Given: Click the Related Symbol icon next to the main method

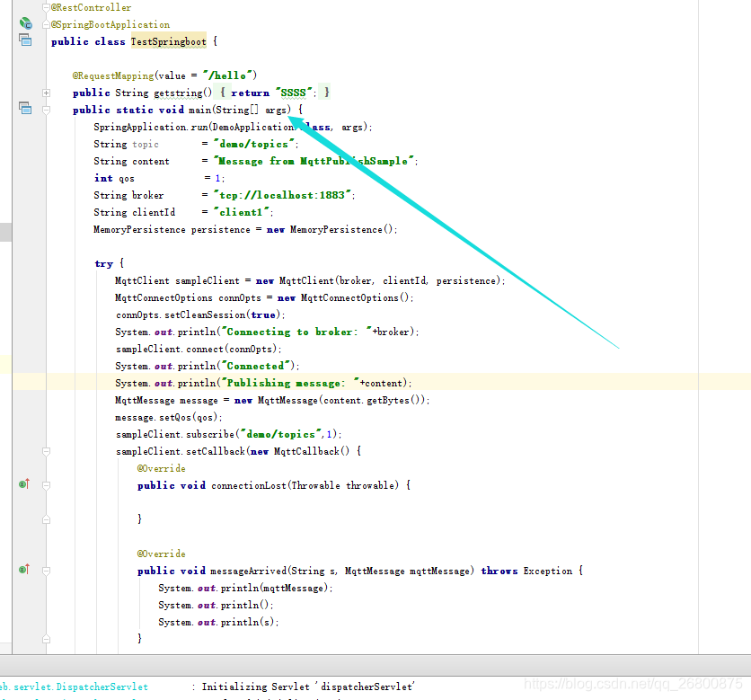Looking at the screenshot, I should click(24, 108).
